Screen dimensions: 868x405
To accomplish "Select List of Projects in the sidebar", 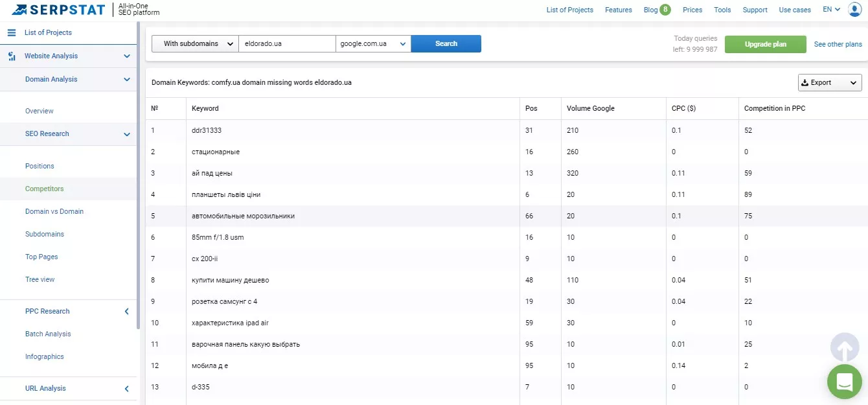I will tap(48, 32).
